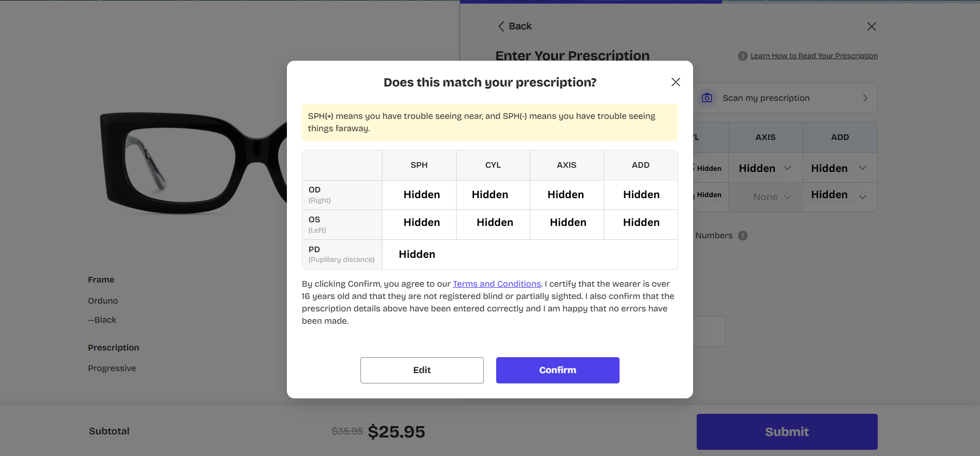Click the Back text label
This screenshot has width=980, height=456.
click(x=520, y=26)
